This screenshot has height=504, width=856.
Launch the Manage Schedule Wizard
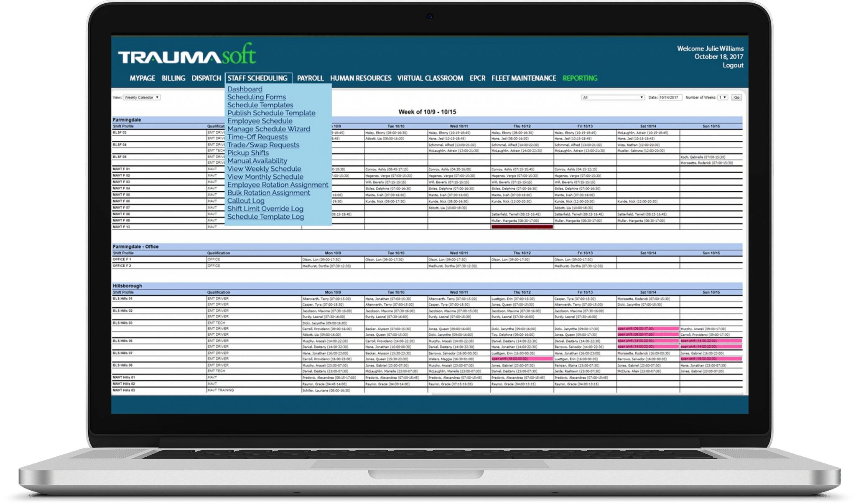pyautogui.click(x=269, y=129)
